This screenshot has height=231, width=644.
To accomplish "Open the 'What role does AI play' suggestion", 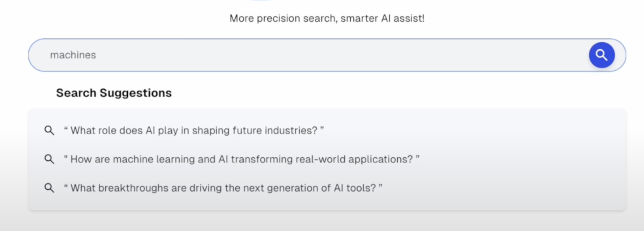I will pos(194,130).
